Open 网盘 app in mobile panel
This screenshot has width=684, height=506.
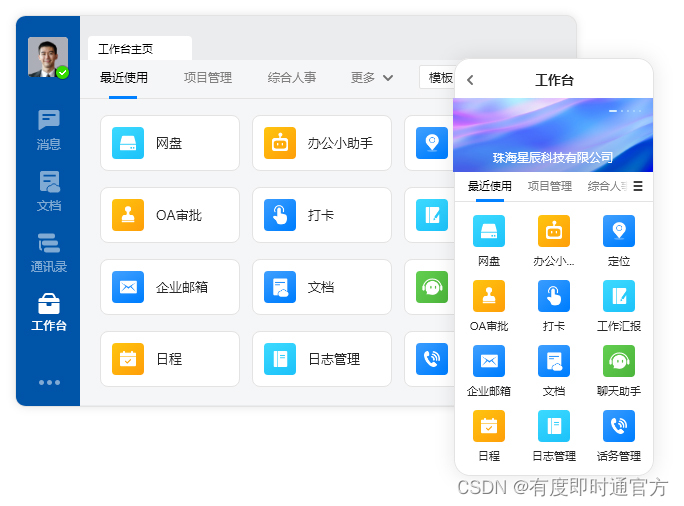[x=489, y=241]
